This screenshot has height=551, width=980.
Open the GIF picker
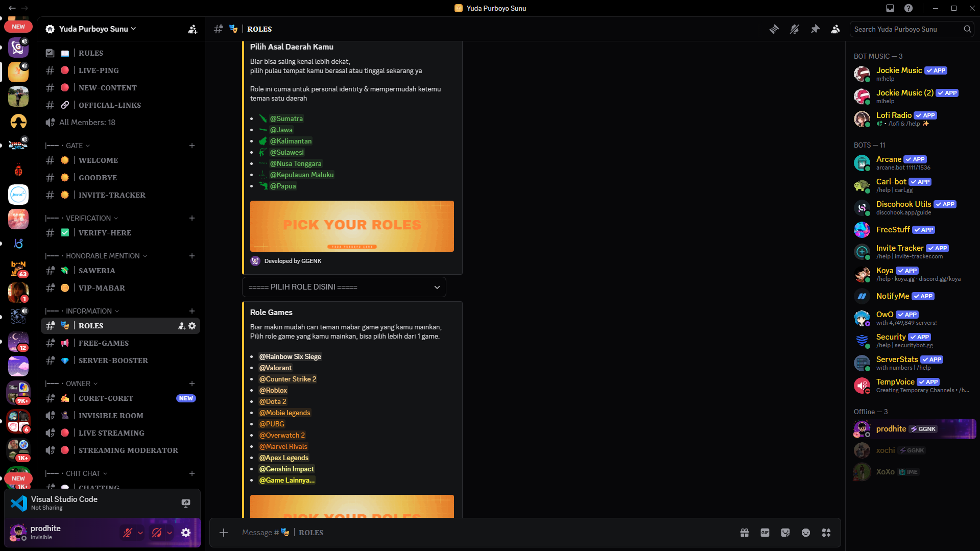(x=765, y=533)
